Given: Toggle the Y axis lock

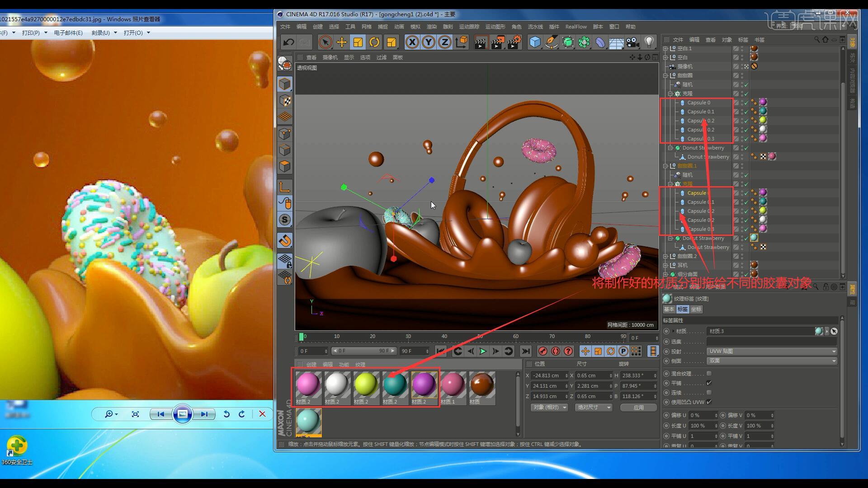Looking at the screenshot, I should (x=428, y=42).
